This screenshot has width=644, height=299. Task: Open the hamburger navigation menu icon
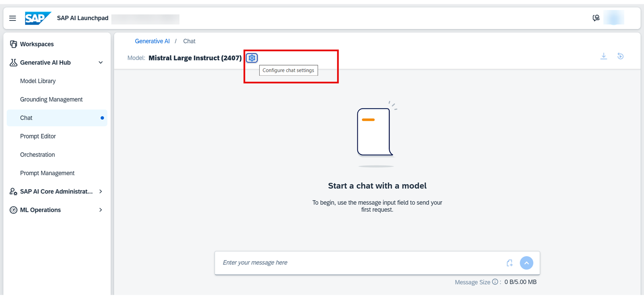(x=12, y=18)
